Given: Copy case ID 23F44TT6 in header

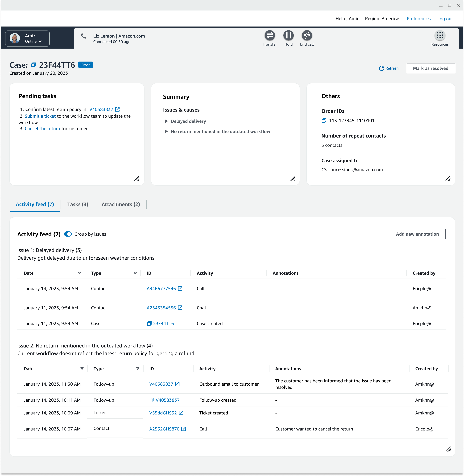Looking at the screenshot, I should click(34, 65).
